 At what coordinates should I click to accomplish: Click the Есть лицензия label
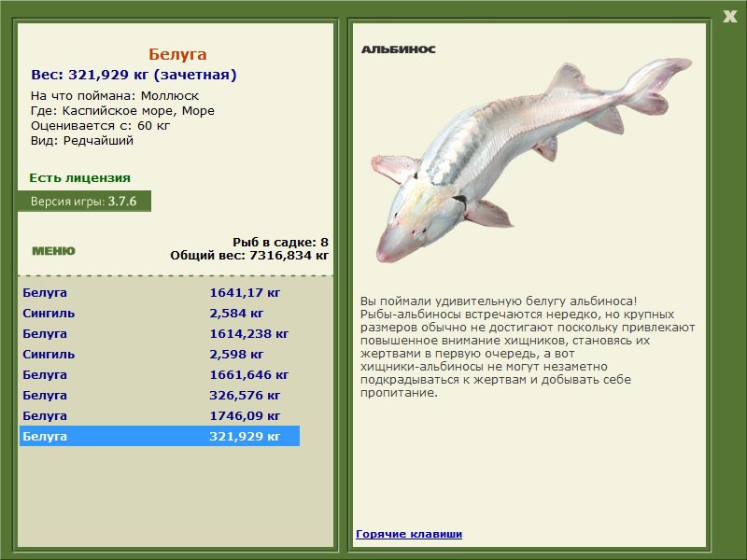click(x=79, y=177)
